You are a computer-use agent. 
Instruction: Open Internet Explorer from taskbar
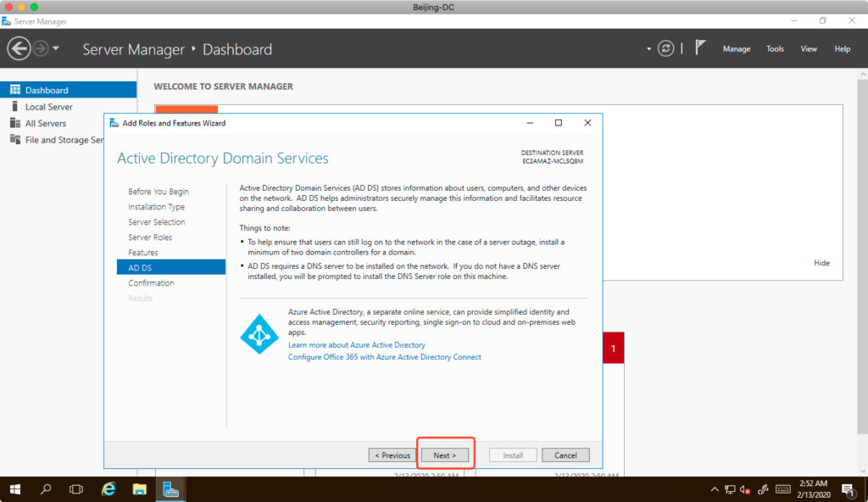click(108, 489)
